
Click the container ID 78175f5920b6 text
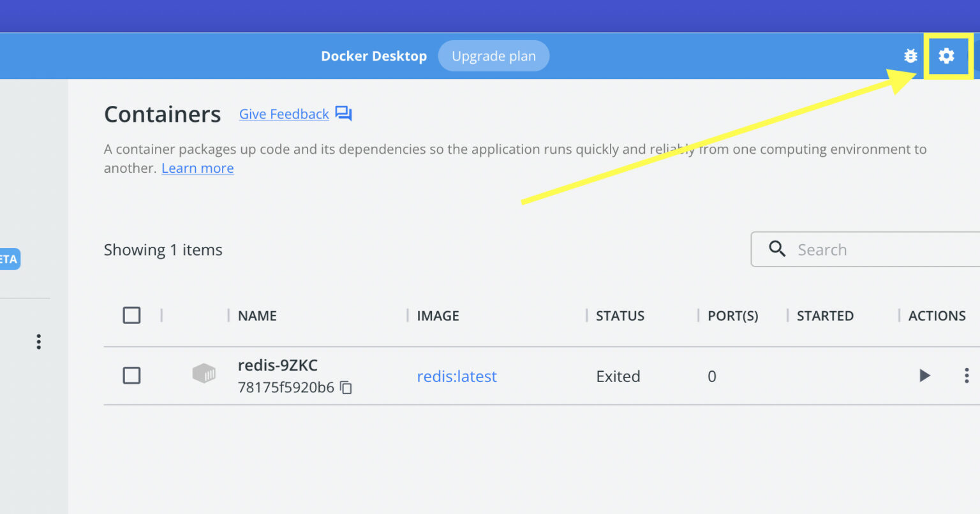(286, 387)
